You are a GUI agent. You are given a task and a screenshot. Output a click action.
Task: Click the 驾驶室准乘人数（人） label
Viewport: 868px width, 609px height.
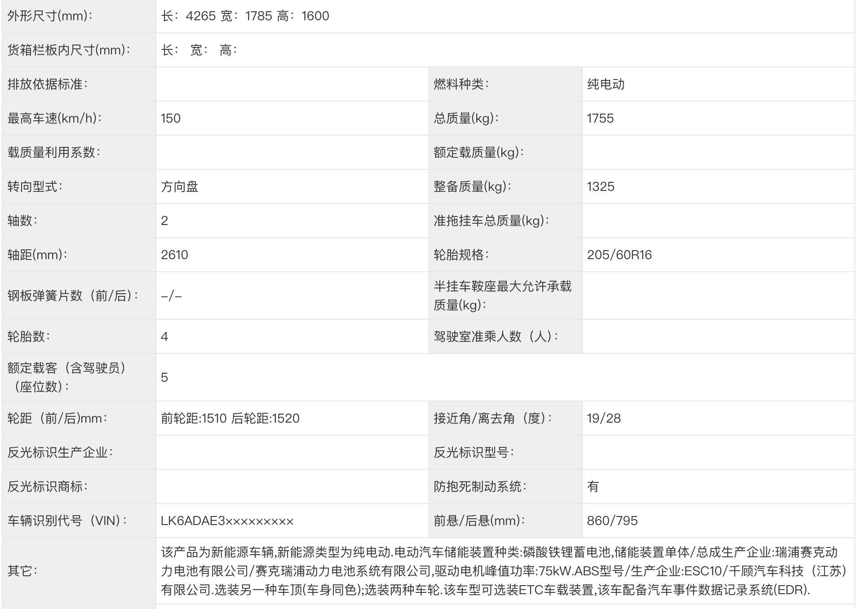click(x=496, y=336)
